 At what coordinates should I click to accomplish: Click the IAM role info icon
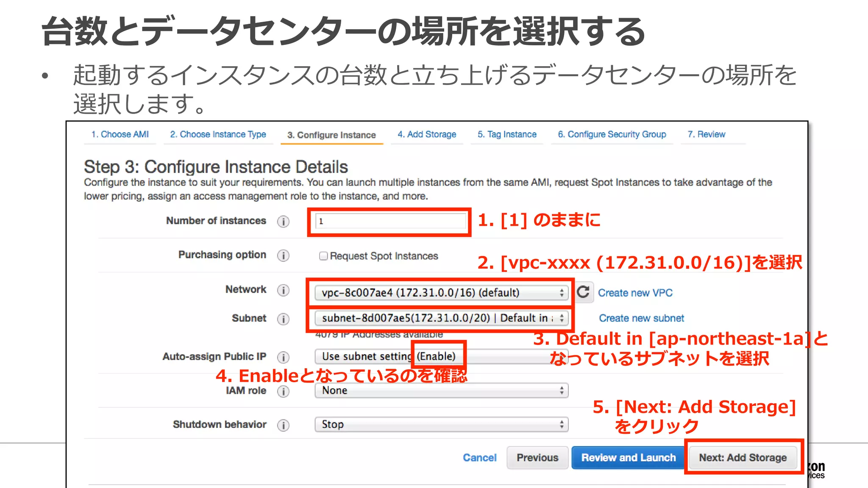tap(283, 391)
